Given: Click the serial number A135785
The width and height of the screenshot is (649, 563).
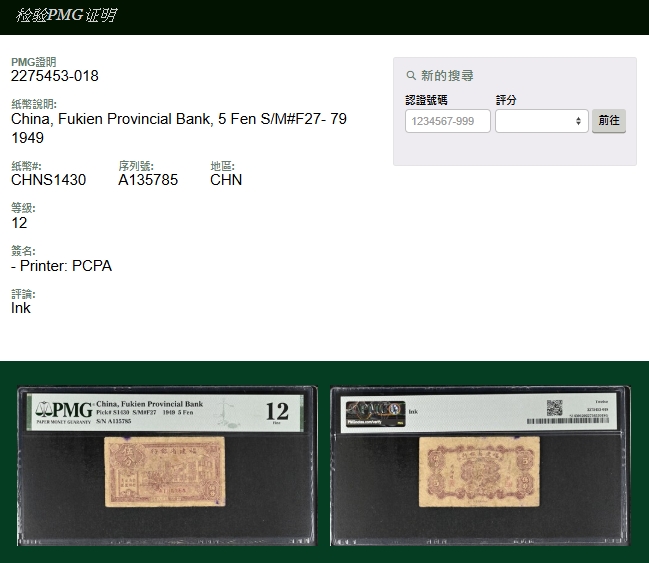Looking at the screenshot, I should (x=148, y=180).
